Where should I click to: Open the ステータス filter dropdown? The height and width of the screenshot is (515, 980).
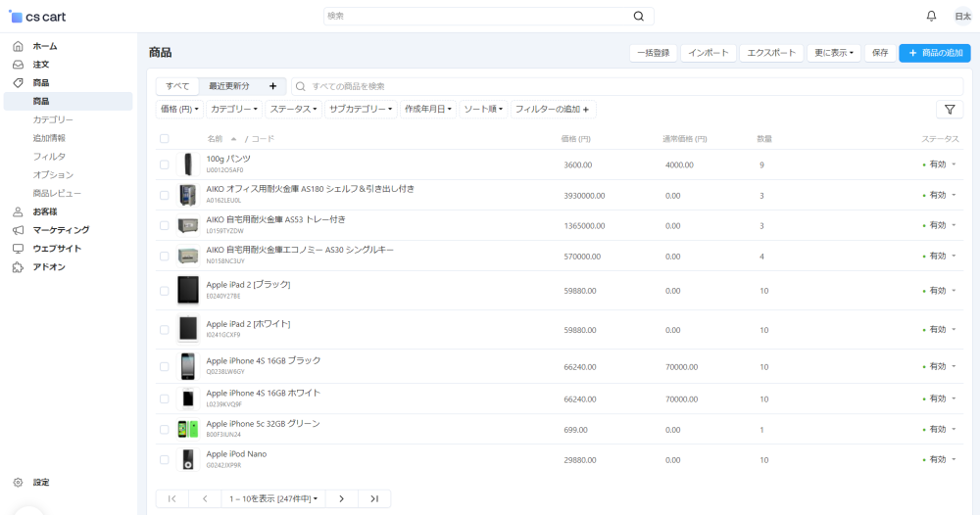tap(294, 110)
